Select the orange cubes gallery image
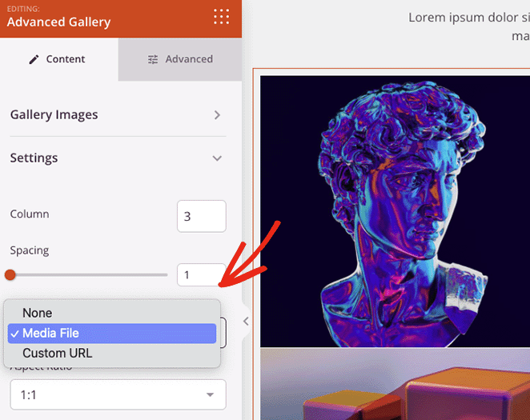This screenshot has height=420, width=530. click(x=395, y=384)
